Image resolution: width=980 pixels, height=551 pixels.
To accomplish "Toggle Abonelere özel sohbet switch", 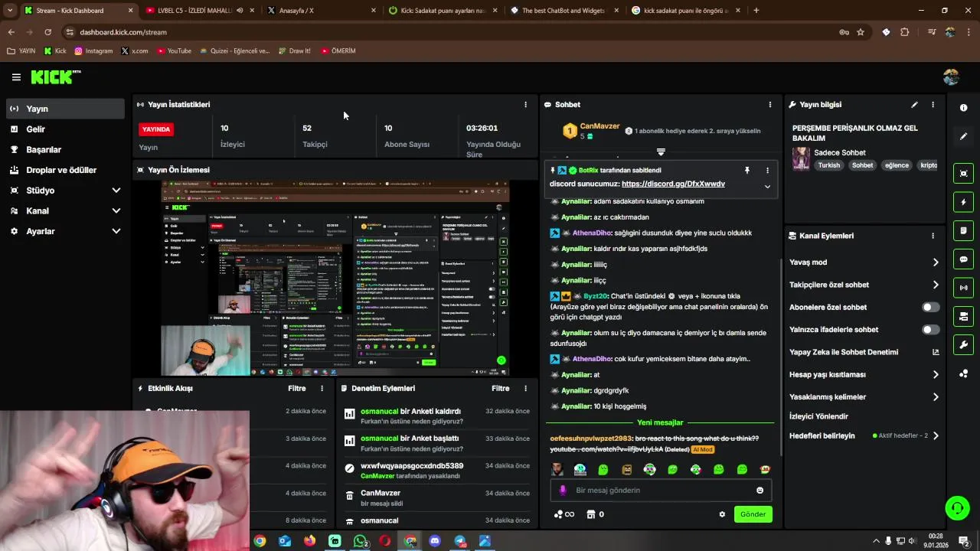I will (x=930, y=307).
